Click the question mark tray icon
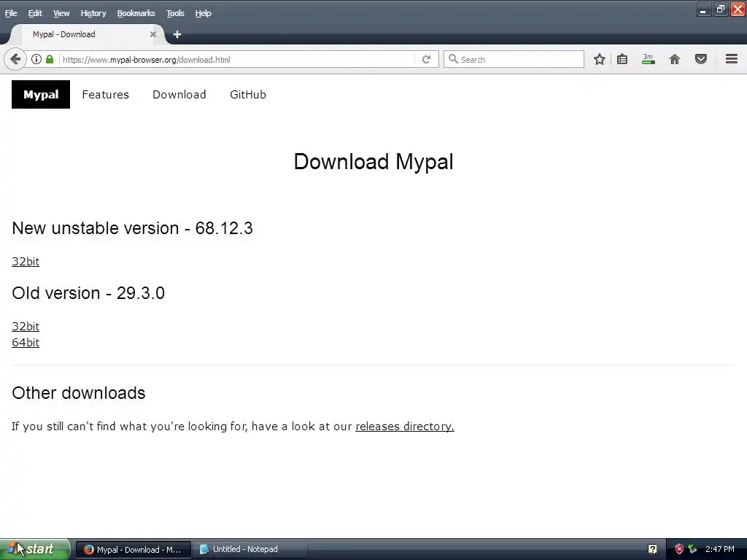This screenshot has height=560, width=747. (653, 549)
